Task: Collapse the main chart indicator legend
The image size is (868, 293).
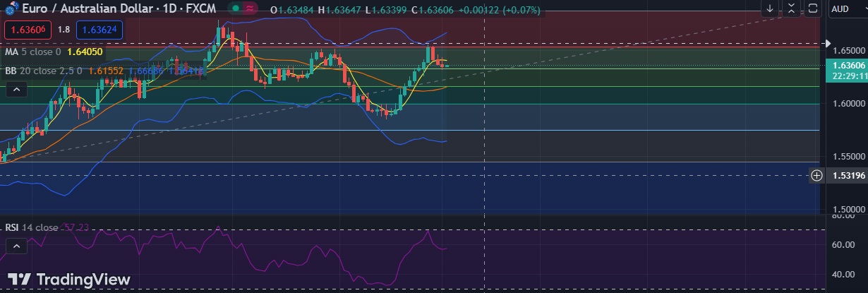Action: click(18, 89)
